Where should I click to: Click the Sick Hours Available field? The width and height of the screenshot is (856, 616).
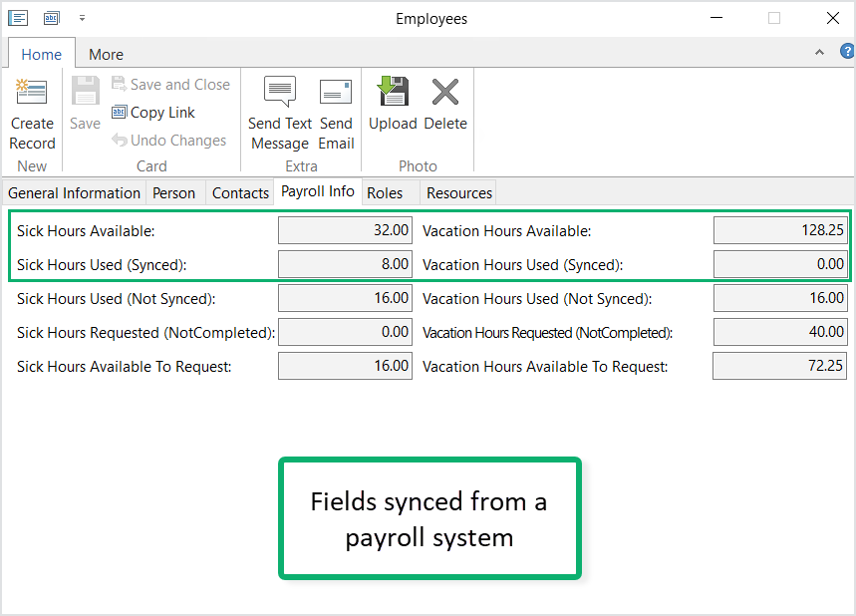pos(345,230)
